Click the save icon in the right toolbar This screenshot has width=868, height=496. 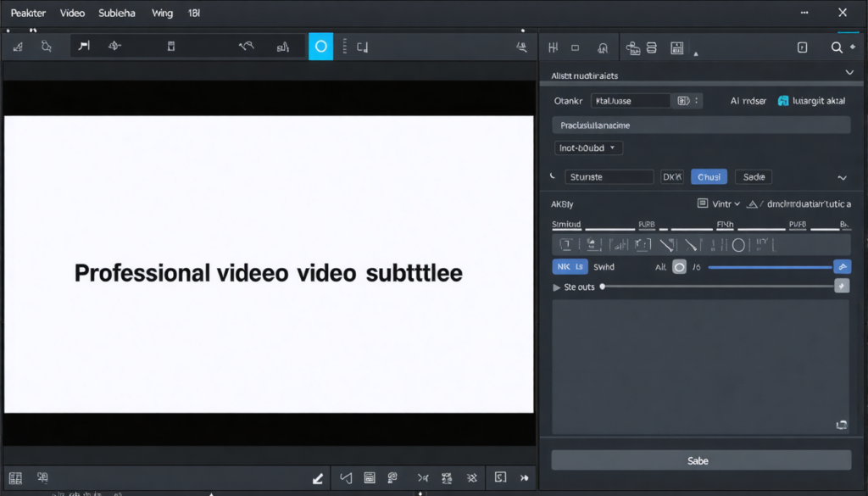(x=676, y=47)
